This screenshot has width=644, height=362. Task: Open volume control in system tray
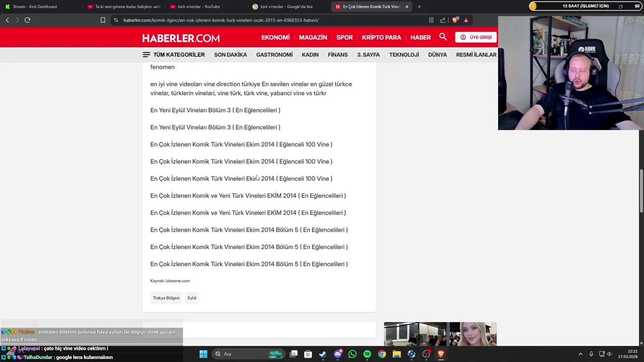pos(609,354)
